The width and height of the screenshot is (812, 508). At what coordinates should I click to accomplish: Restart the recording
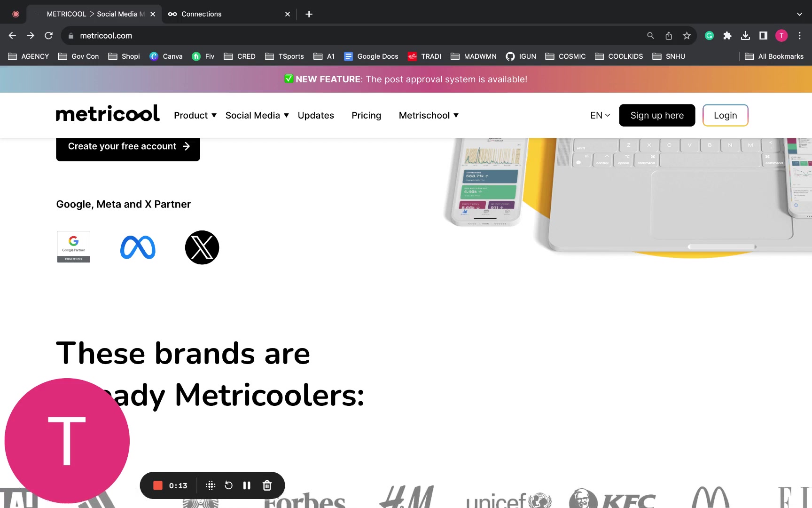pos(229,485)
